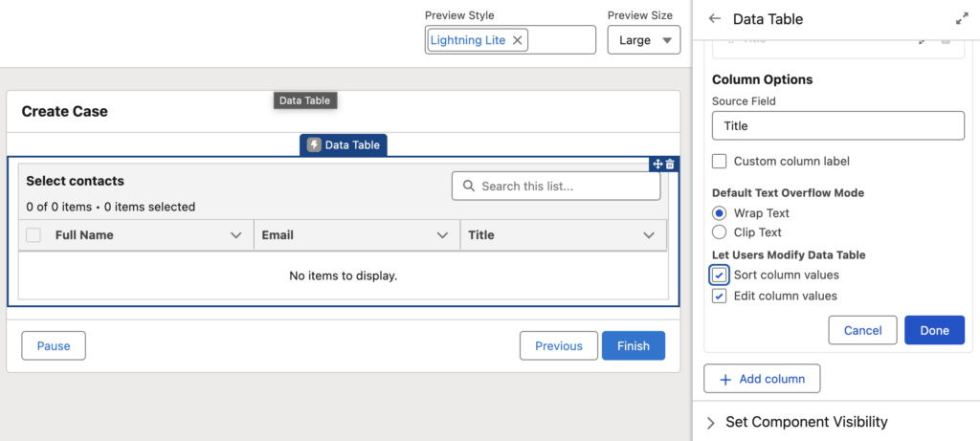
Task: Uncheck Edit column values
Action: point(720,296)
